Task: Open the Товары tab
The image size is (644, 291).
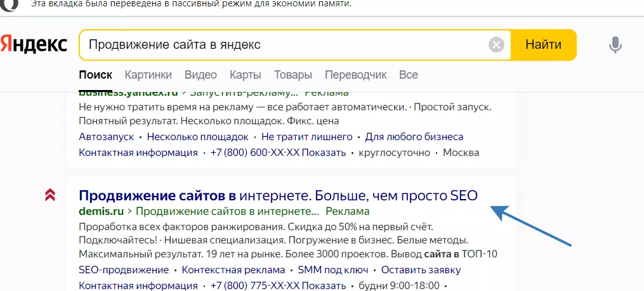Action: (293, 75)
